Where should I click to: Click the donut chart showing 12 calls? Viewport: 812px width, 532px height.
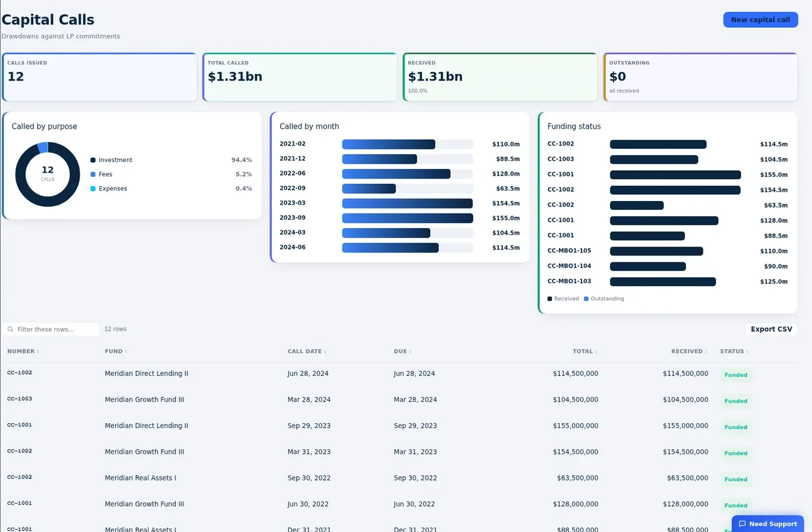pos(47,174)
